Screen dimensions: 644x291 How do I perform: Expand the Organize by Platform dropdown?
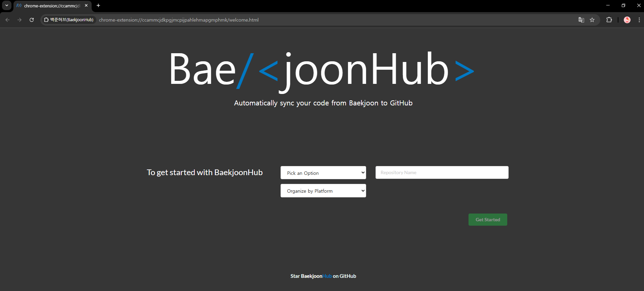coord(323,191)
